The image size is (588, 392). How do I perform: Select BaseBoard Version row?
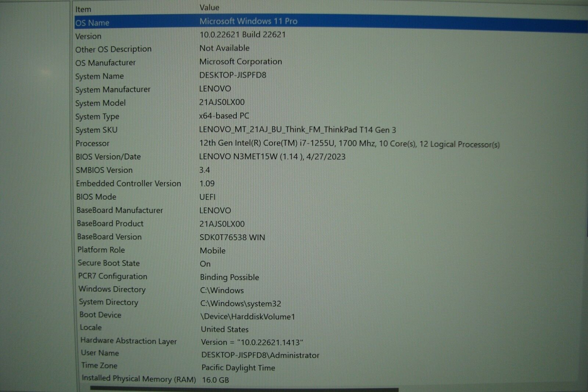tap(110, 237)
